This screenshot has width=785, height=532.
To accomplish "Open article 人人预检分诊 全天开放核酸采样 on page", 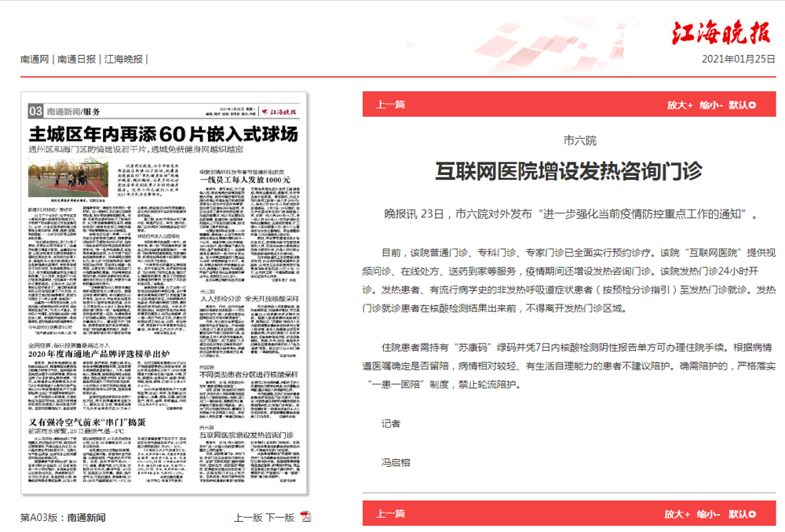I will click(250, 298).
